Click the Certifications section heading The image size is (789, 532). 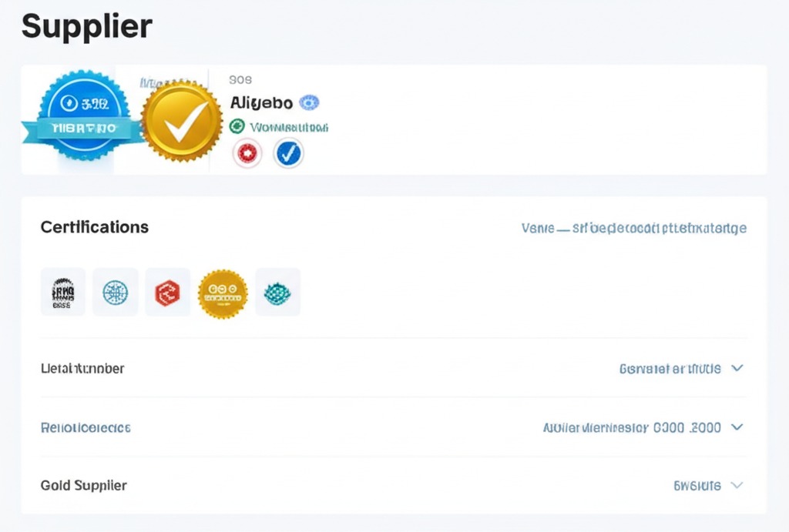(x=94, y=227)
